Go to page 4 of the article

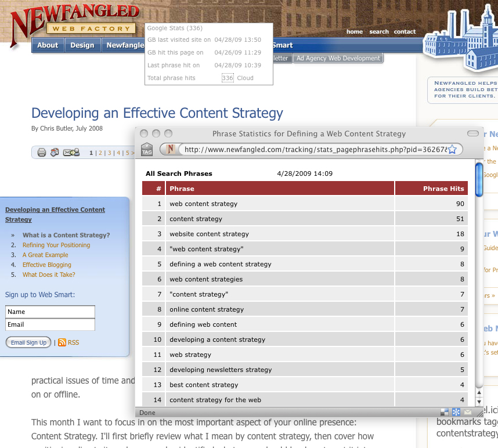118,153
